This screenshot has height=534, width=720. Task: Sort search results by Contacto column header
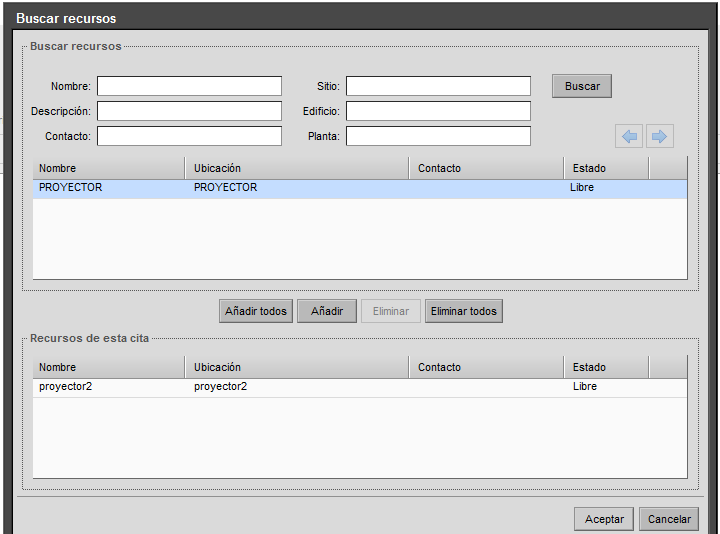coord(486,168)
